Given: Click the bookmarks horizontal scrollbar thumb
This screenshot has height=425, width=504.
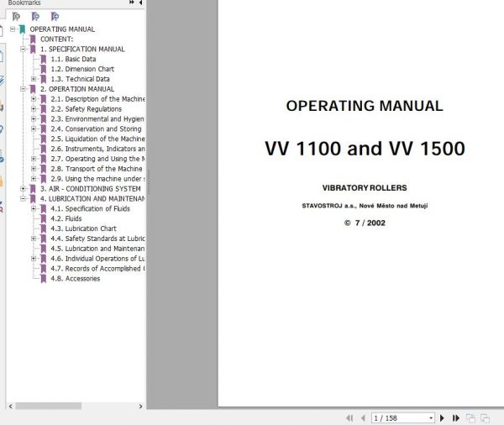Looking at the screenshot, I should pyautogui.click(x=48, y=407).
